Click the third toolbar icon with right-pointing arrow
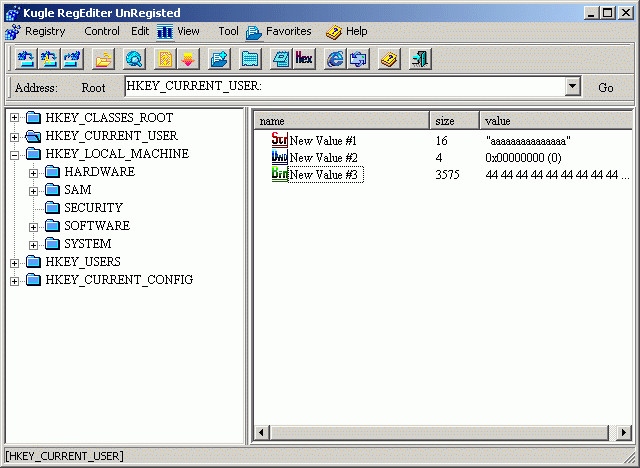The height and width of the screenshot is (468, 640). tap(72, 60)
